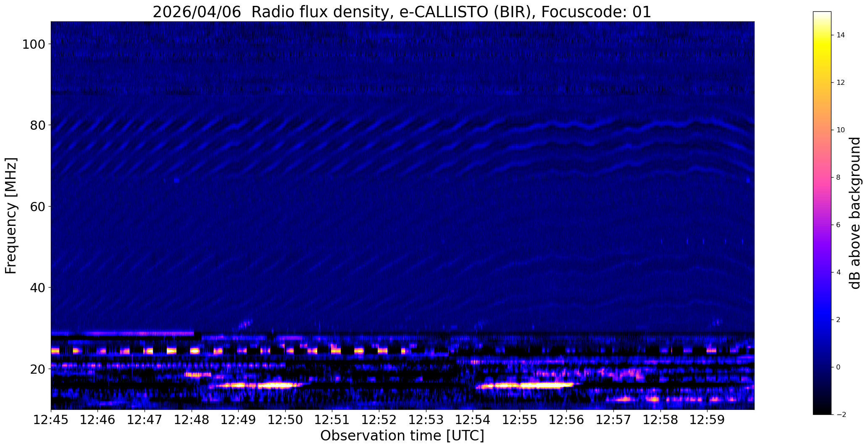
Task: Click the 8 colorbar tick label
Action: pos(839,178)
